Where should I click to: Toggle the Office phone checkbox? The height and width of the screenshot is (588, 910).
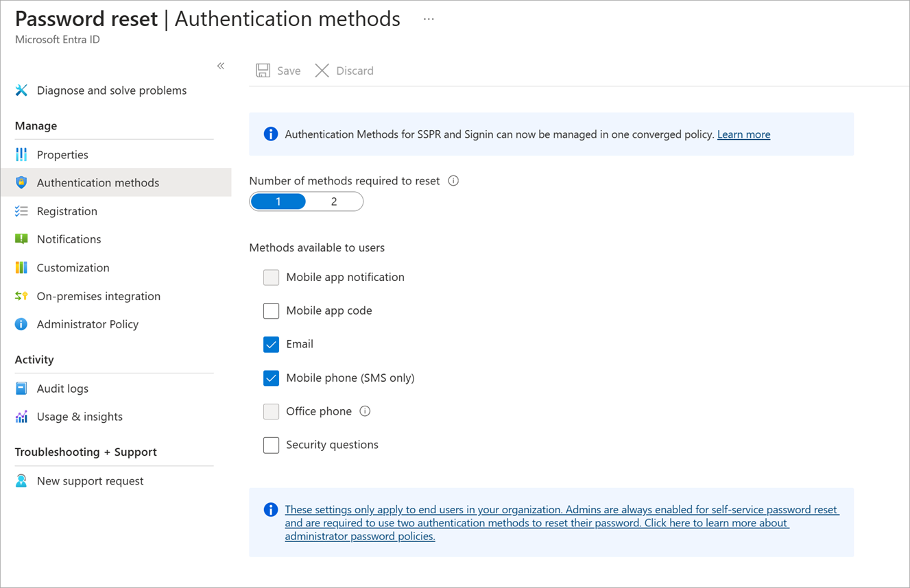coord(271,411)
